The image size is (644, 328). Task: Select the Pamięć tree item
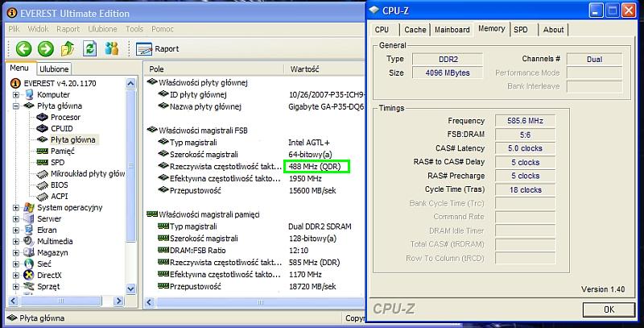tap(63, 151)
